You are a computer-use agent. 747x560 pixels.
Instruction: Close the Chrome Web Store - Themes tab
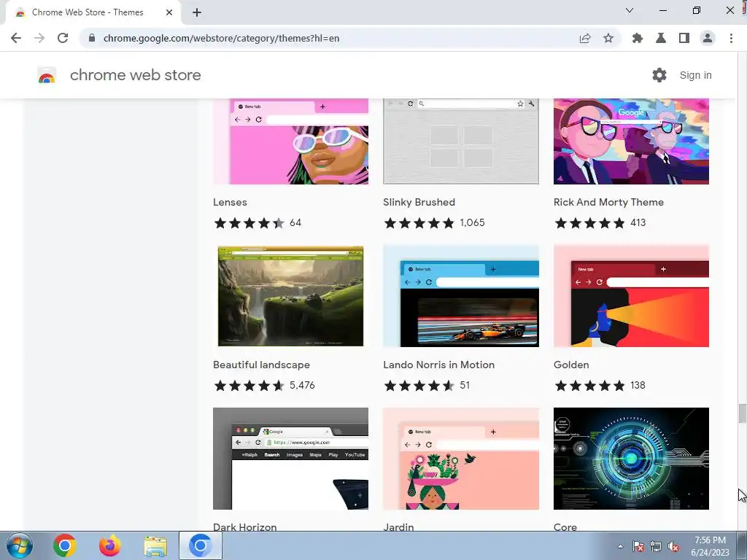[x=169, y=12]
